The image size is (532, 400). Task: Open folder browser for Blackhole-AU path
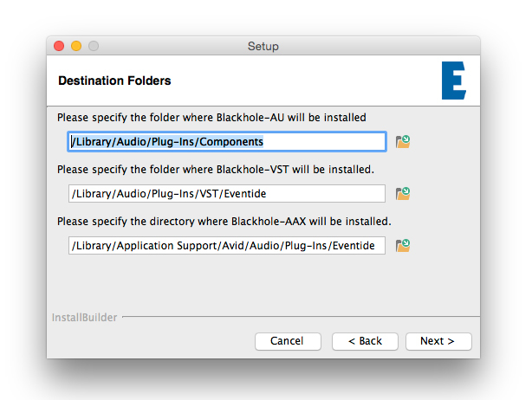click(x=402, y=142)
